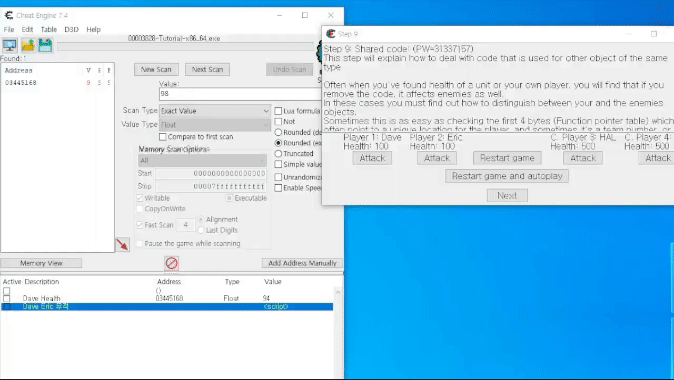Activate the Dave Health entry checkbox
The width and height of the screenshot is (674, 380).
(6, 298)
